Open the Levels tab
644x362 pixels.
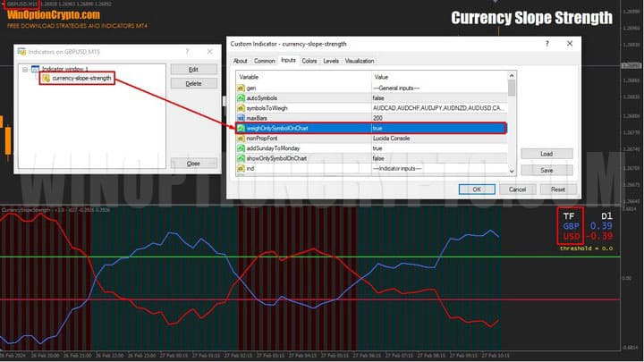[331, 61]
